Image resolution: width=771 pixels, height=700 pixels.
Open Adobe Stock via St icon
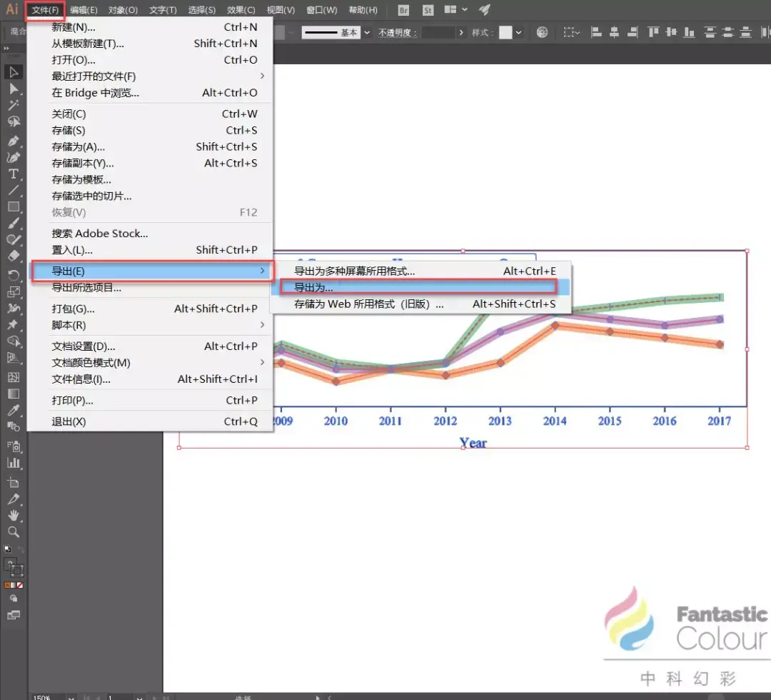pos(428,10)
